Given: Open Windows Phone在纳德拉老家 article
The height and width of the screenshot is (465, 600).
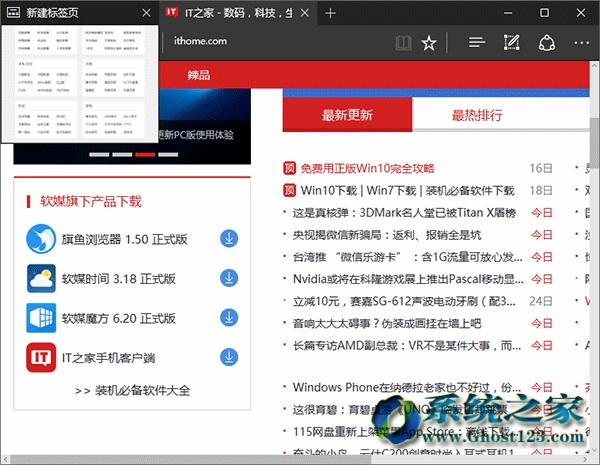Looking at the screenshot, I should pos(407,387).
